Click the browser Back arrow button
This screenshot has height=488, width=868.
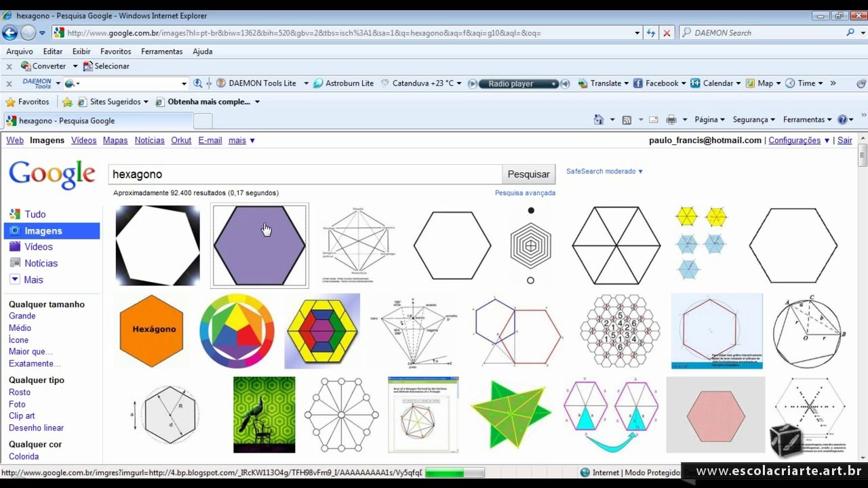coord(9,33)
